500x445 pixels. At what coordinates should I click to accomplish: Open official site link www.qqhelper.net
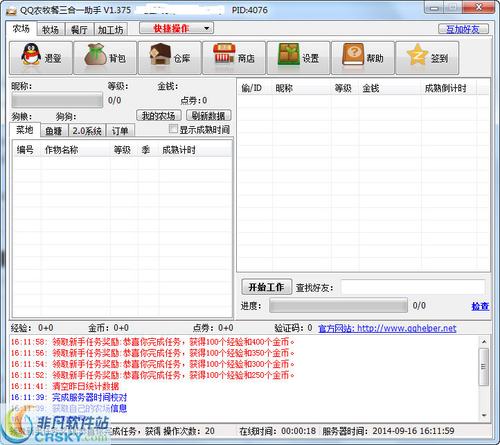pyautogui.click(x=387, y=328)
